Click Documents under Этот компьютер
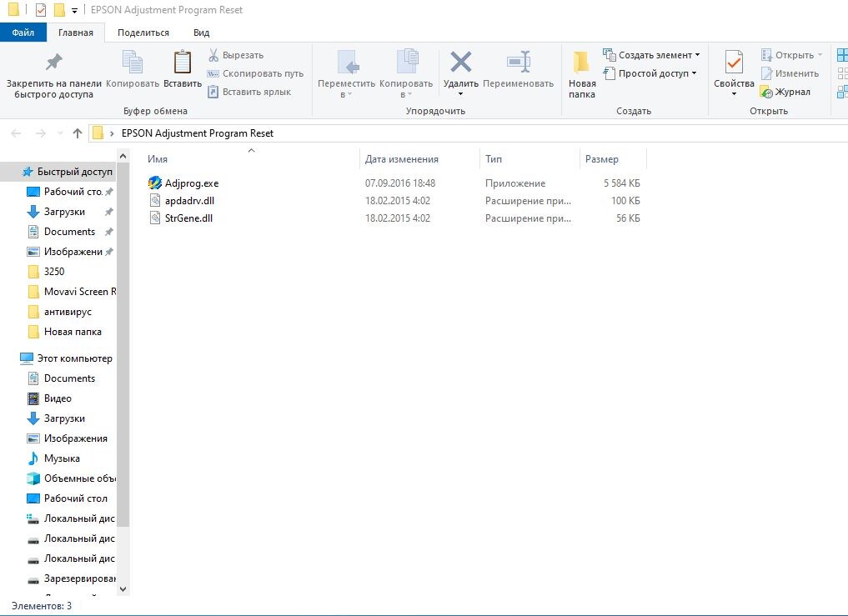The height and width of the screenshot is (616, 848). 69,378
